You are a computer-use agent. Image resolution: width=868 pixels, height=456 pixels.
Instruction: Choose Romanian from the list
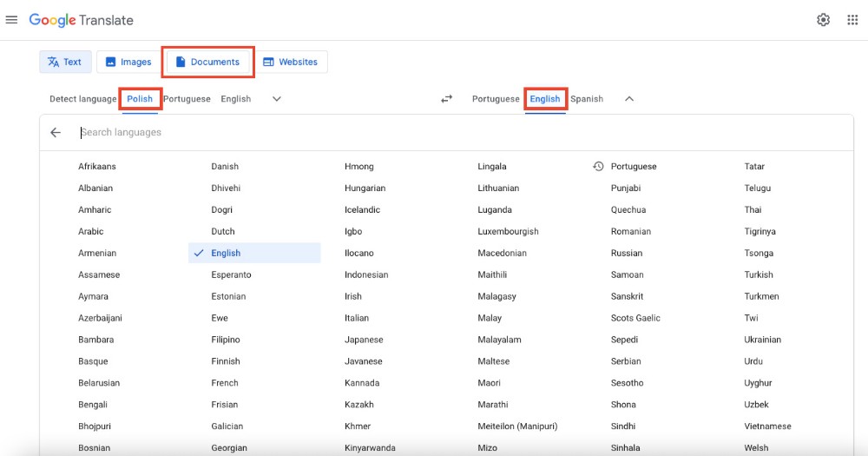point(630,232)
